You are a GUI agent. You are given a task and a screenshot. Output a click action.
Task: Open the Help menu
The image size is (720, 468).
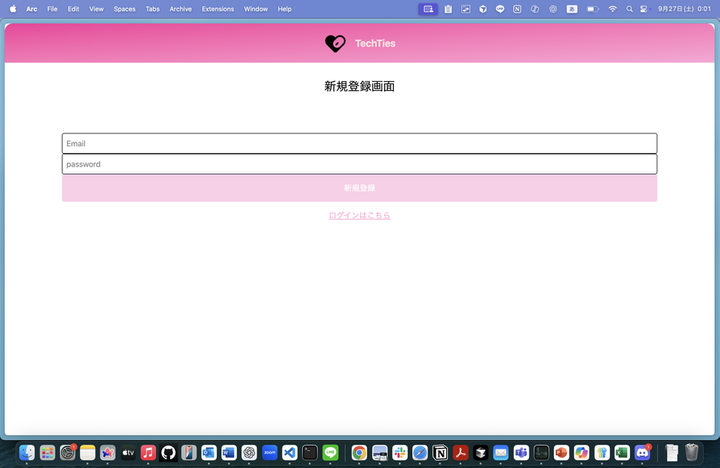pyautogui.click(x=284, y=9)
